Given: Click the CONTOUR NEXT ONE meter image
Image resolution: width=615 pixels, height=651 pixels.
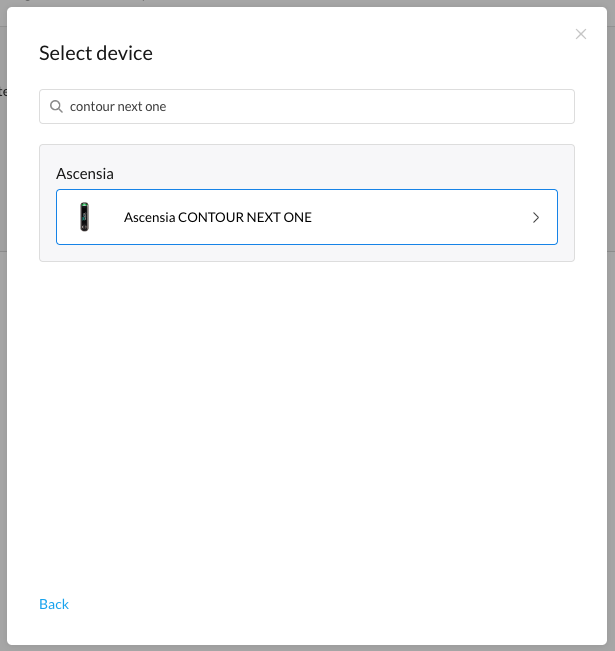Looking at the screenshot, I should pyautogui.click(x=84, y=217).
